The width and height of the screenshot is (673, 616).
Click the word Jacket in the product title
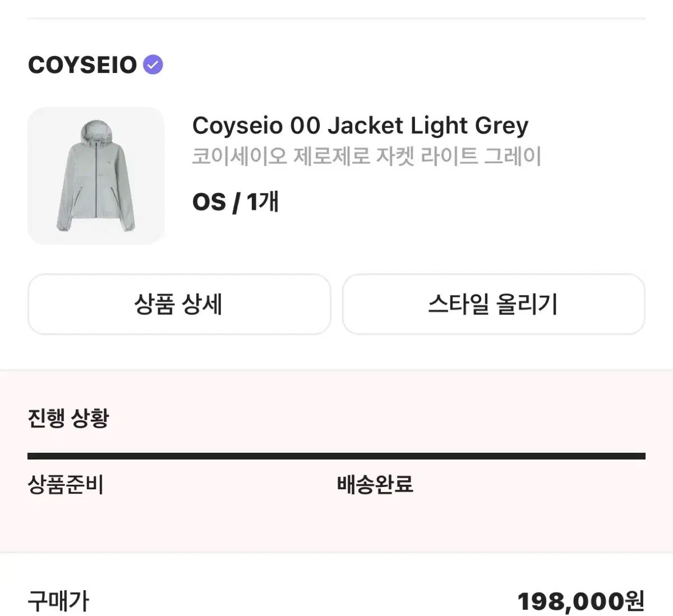coord(366,126)
